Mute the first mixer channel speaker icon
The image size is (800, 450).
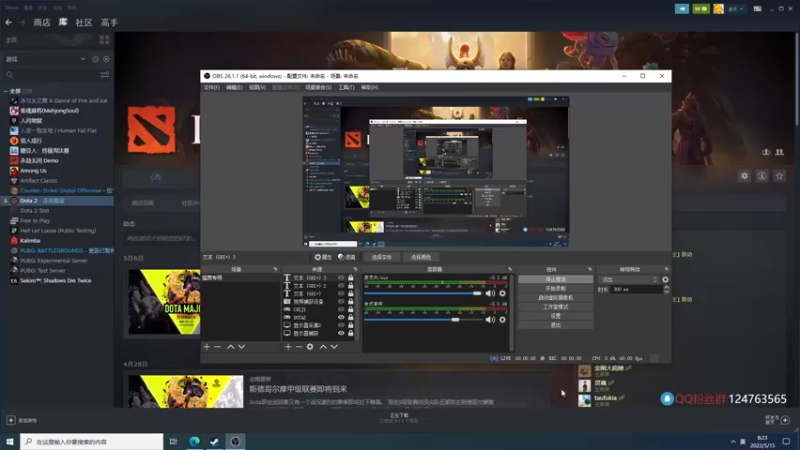(490, 293)
